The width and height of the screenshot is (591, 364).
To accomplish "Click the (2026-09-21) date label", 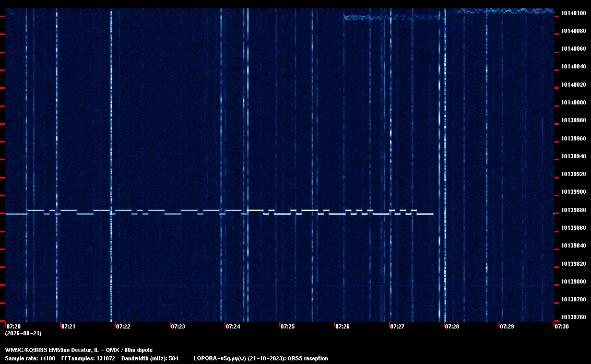I will pyautogui.click(x=23, y=333).
